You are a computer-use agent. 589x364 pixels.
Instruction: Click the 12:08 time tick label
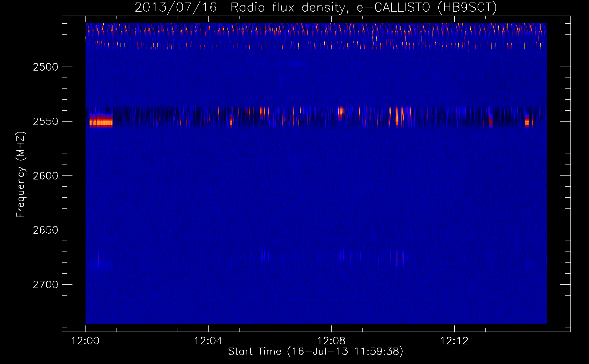coord(331,341)
